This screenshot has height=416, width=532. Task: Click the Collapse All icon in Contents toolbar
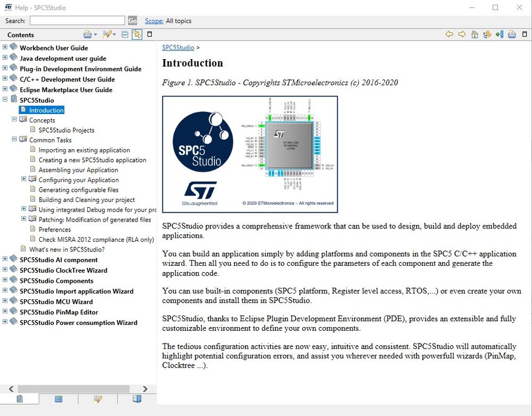[x=125, y=34]
